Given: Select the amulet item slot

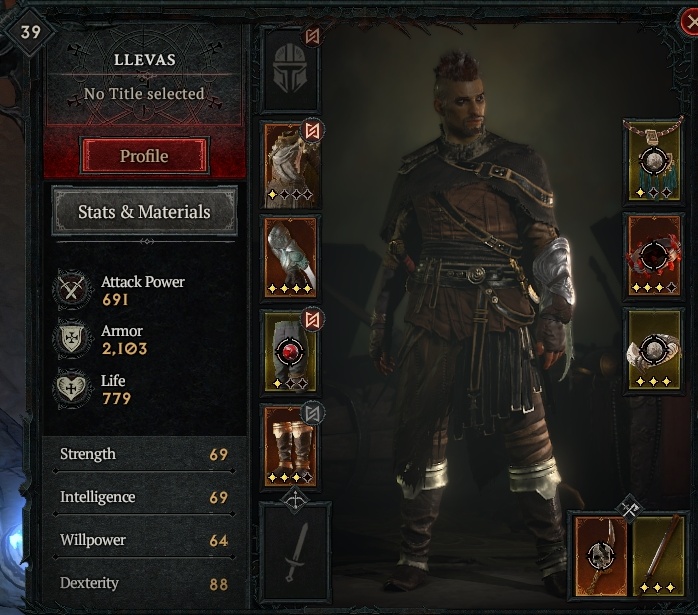Looking at the screenshot, I should click(653, 162).
